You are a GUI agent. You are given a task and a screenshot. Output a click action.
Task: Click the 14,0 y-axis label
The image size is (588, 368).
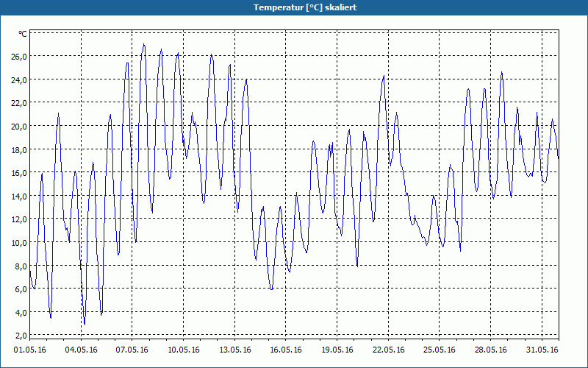[x=19, y=196]
